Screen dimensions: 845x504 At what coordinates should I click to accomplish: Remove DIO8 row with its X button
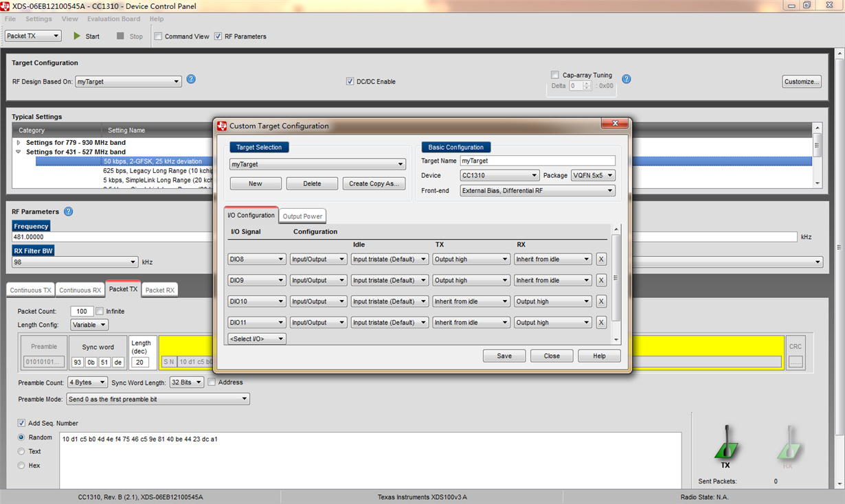click(x=601, y=260)
